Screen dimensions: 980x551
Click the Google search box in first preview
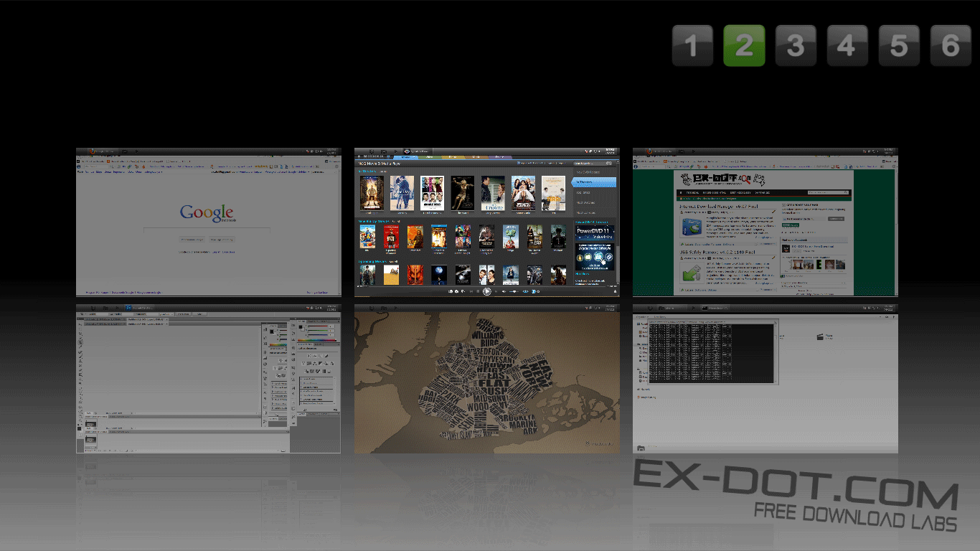coord(207,230)
